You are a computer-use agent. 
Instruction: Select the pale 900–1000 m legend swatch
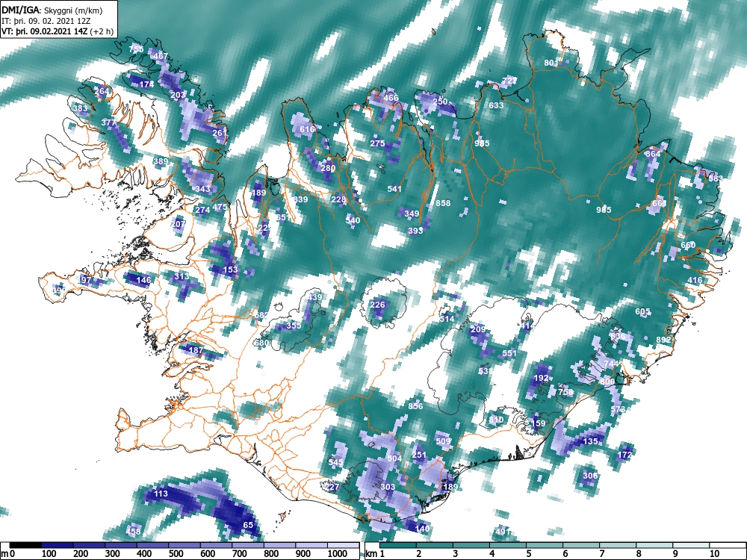pyautogui.click(x=311, y=545)
